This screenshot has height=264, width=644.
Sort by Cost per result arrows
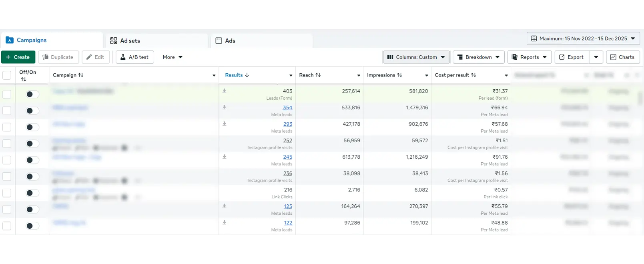click(473, 75)
